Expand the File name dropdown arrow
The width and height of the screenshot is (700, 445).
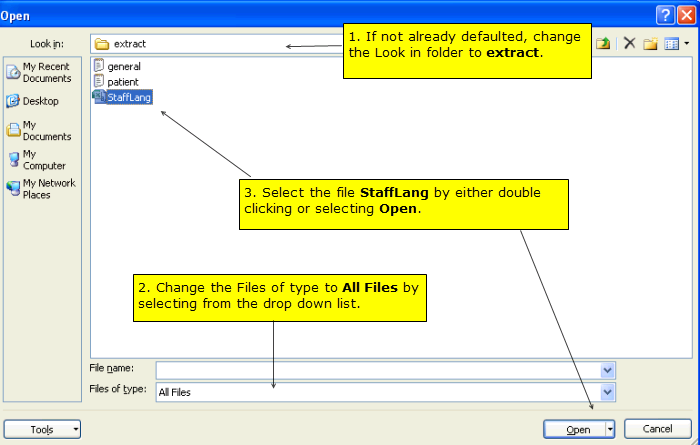pyautogui.click(x=608, y=369)
